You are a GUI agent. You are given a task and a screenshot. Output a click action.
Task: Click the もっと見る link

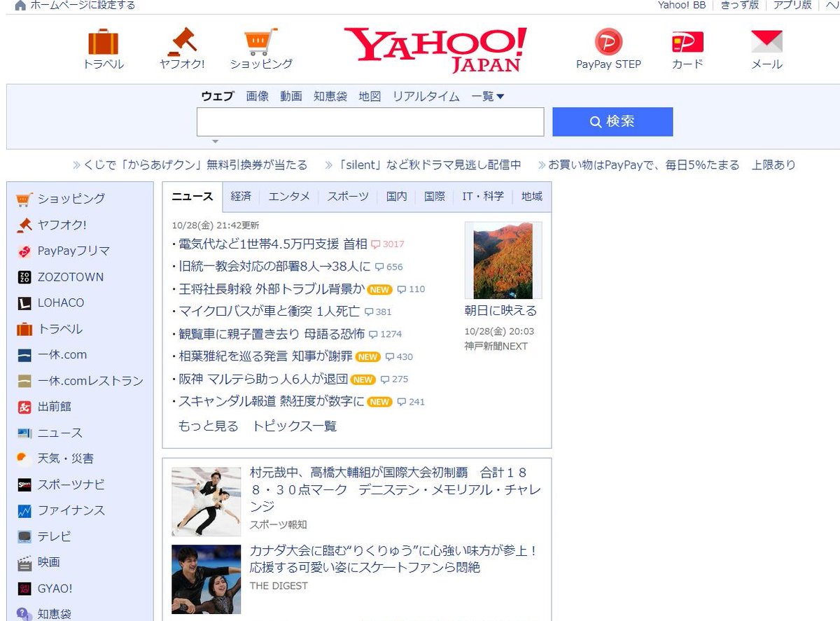pyautogui.click(x=209, y=426)
